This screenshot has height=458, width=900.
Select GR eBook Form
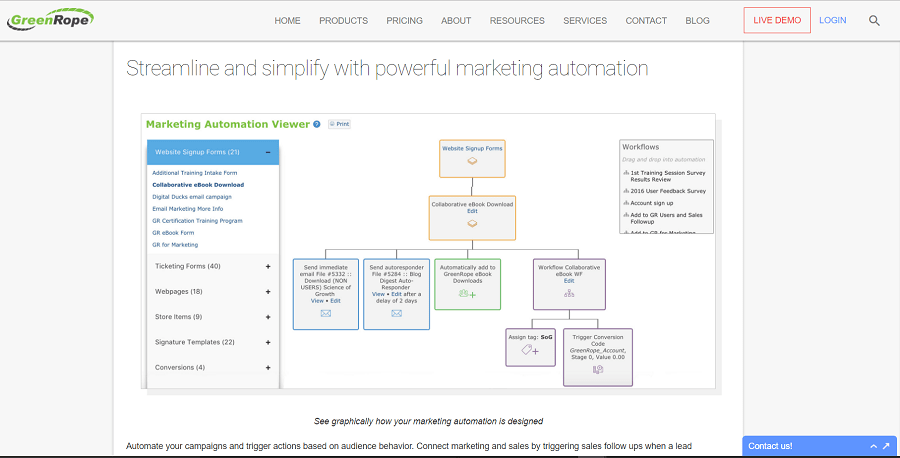click(173, 233)
